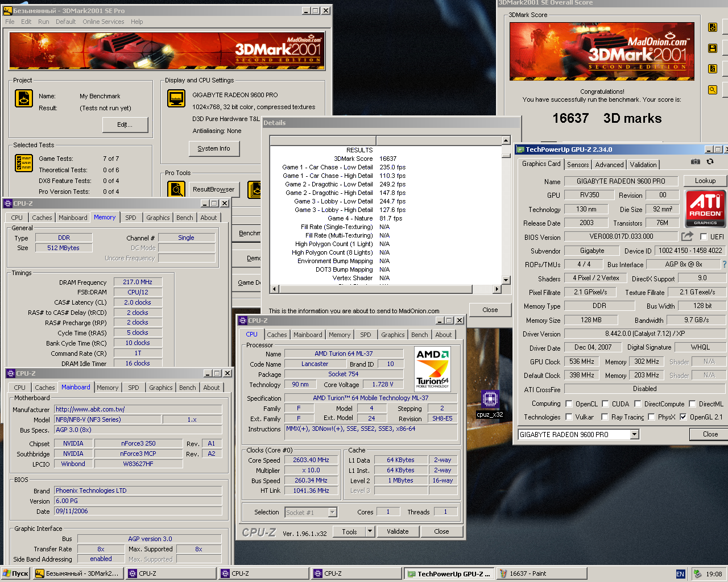Open the GIGABYTE RADEON 9600 PRO card selector dropdown
This screenshot has height=582, width=728.
tap(635, 434)
